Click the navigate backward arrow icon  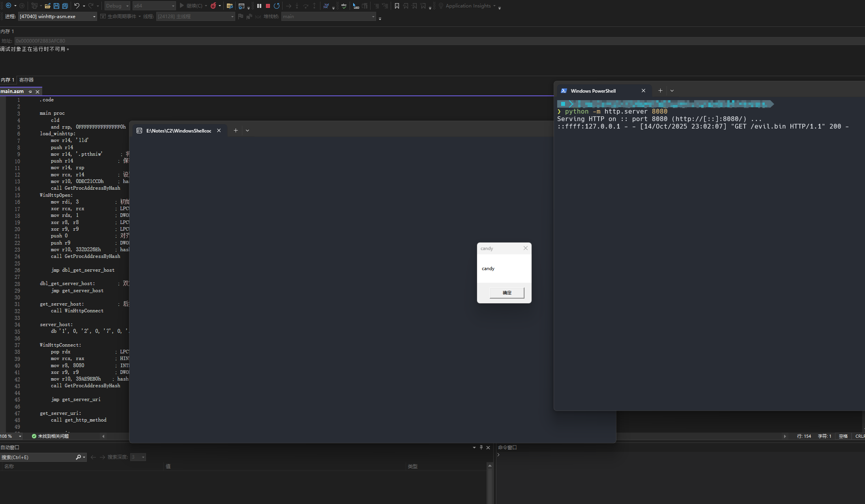8,6
